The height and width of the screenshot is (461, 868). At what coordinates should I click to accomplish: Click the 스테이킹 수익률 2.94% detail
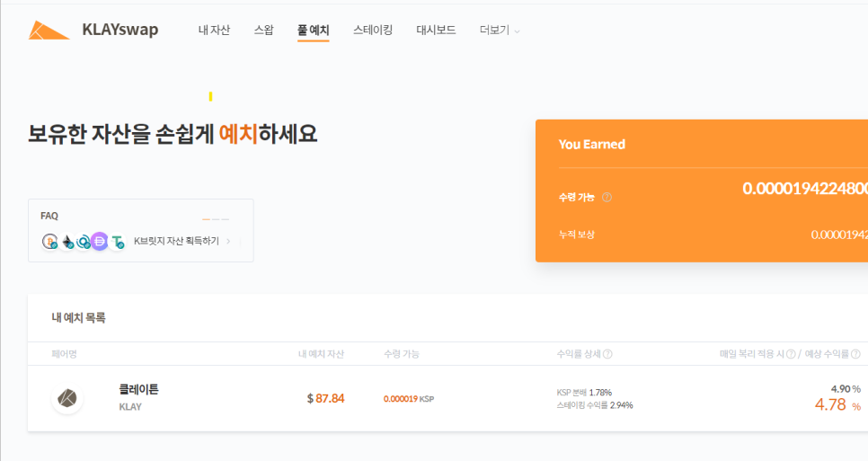595,405
